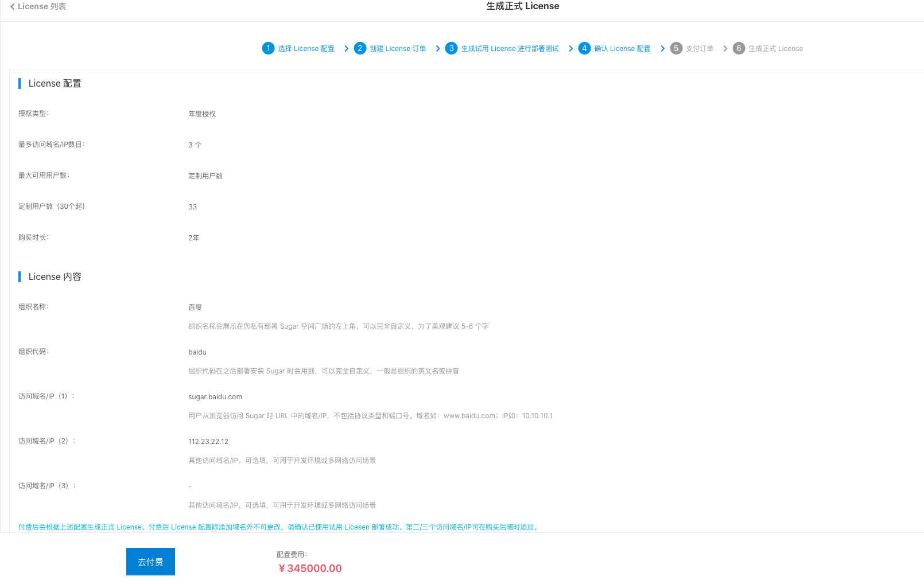
Task: Click the 授权类型 label
Action: (33, 114)
